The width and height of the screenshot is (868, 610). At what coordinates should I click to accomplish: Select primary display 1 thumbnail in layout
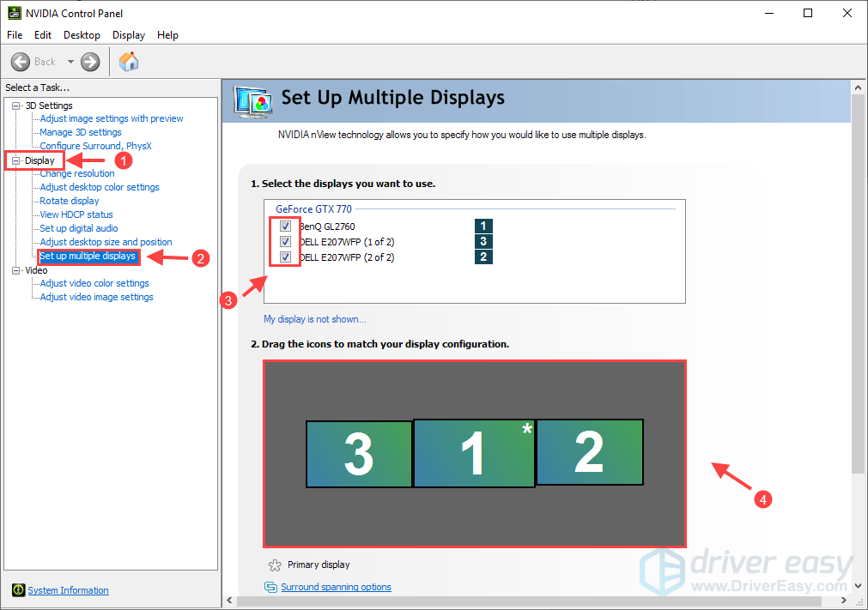(475, 453)
